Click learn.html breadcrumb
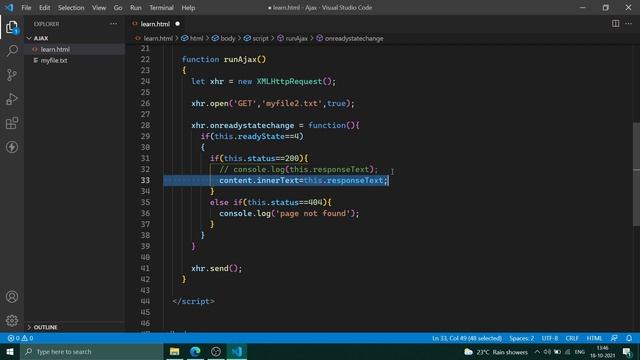The image size is (640, 360). coord(158,38)
